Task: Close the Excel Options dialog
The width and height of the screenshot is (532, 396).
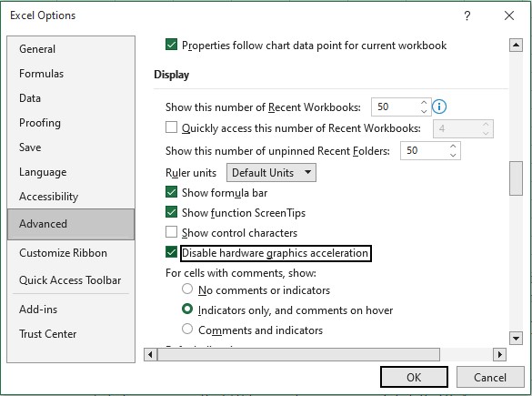Action: [x=509, y=15]
